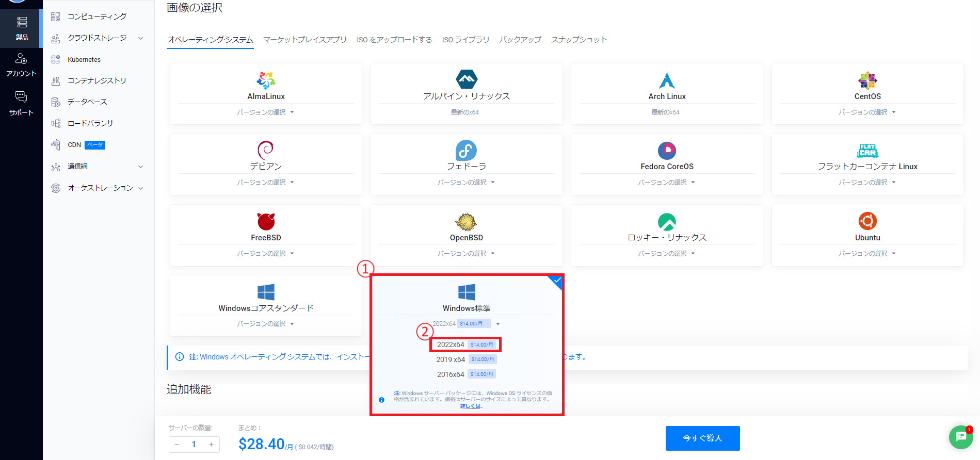980x460 pixels.
Task: Click the Database (データベース) menu icon
Action: pos(56,102)
